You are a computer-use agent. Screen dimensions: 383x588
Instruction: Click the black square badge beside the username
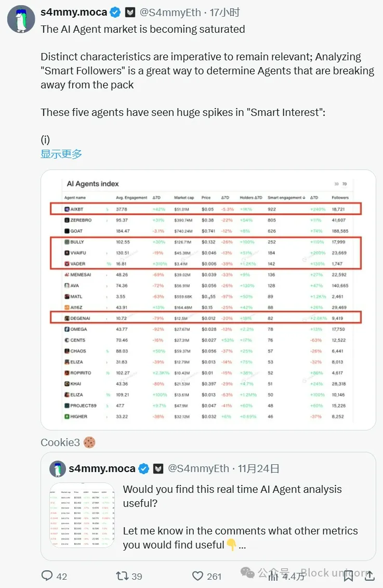[129, 11]
